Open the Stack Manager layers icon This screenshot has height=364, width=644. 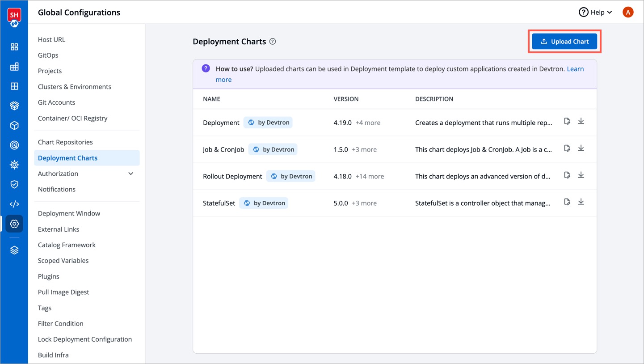point(14,250)
